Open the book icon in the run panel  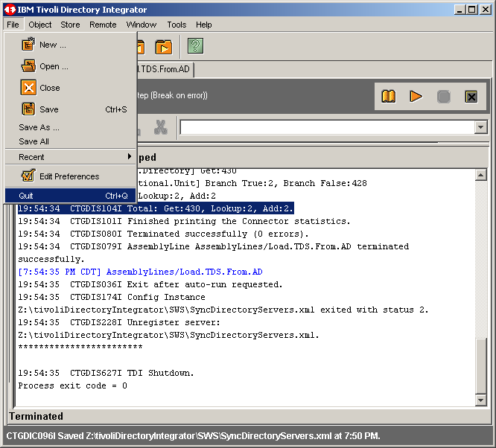388,97
